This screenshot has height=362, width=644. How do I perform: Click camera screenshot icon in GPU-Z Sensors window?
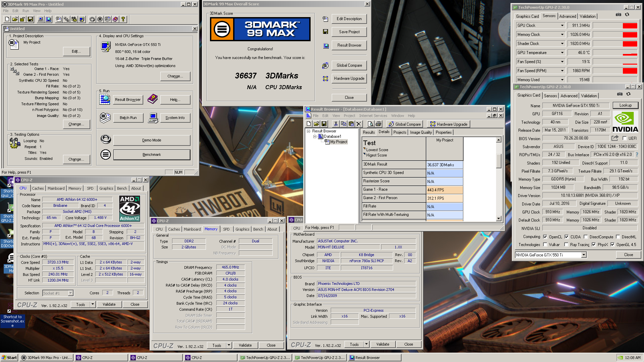point(619,15)
